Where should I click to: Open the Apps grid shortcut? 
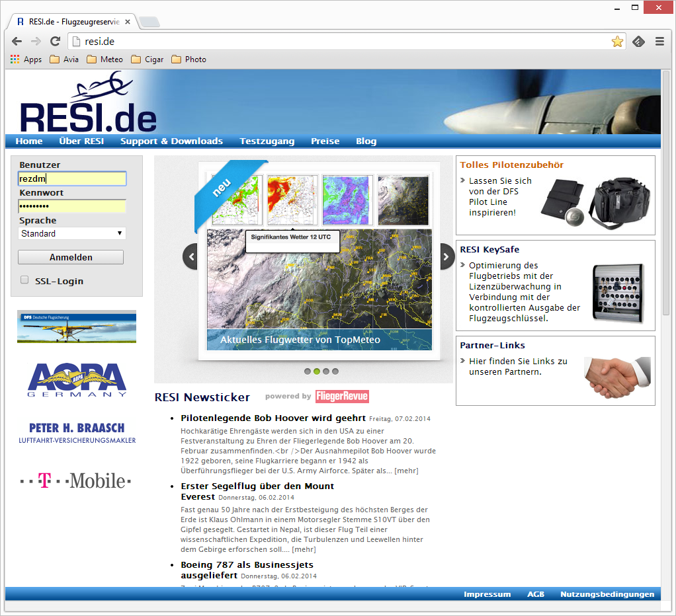[26, 59]
